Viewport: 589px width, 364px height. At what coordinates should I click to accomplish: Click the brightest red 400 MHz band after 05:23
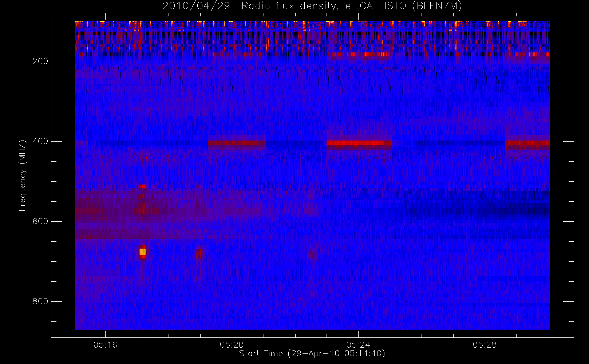[359, 143]
